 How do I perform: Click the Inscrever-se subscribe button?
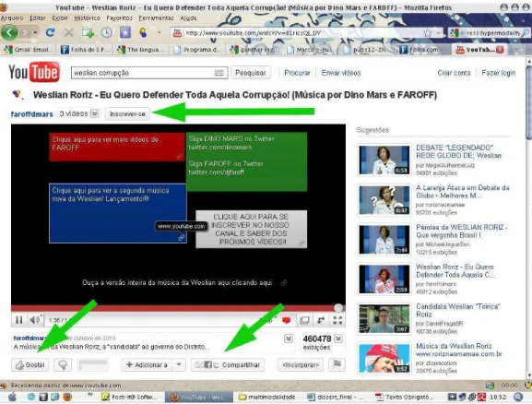click(127, 113)
